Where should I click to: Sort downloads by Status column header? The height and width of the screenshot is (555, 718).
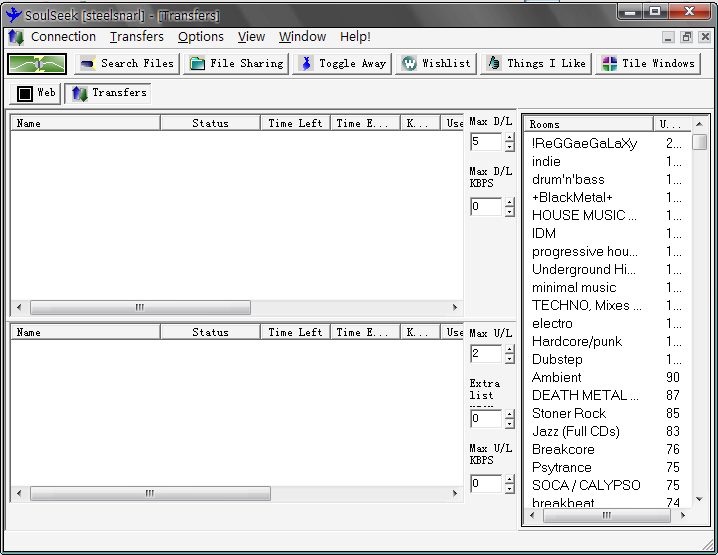tap(210, 123)
